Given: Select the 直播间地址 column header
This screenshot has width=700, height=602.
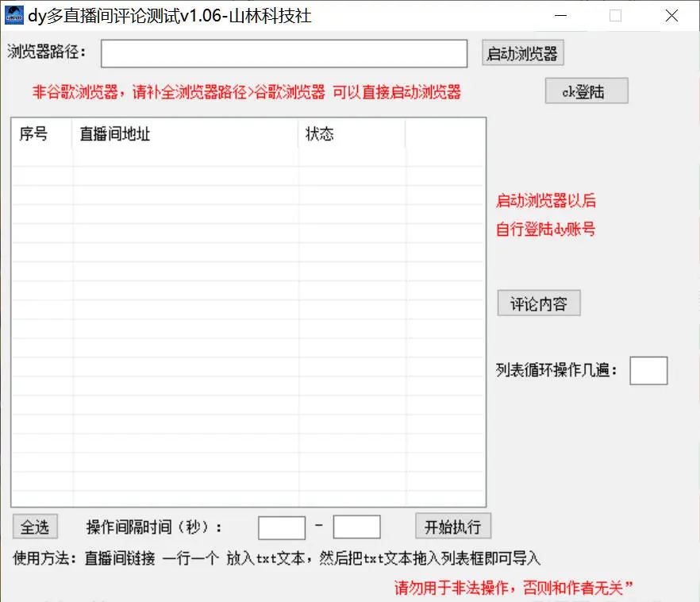Looking at the screenshot, I should (x=185, y=133).
